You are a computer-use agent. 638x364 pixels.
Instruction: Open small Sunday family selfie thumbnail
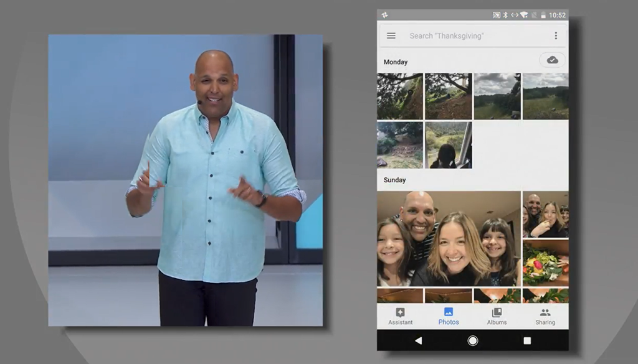[x=546, y=215]
